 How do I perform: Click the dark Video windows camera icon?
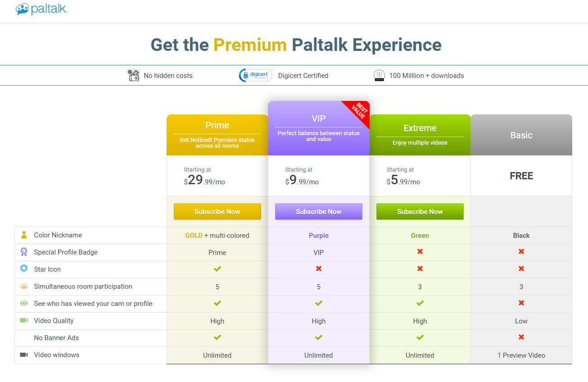coord(24,355)
